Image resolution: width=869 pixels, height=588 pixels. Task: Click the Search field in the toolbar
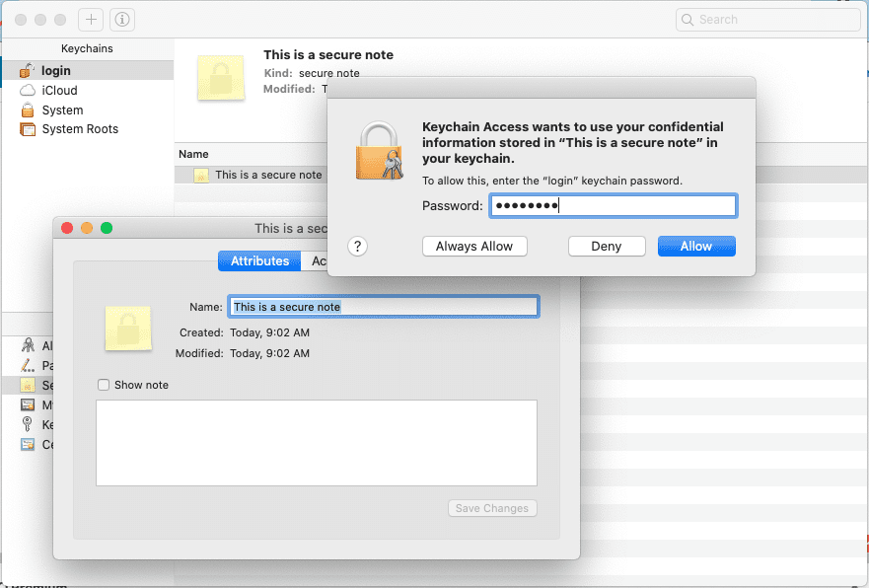click(767, 20)
